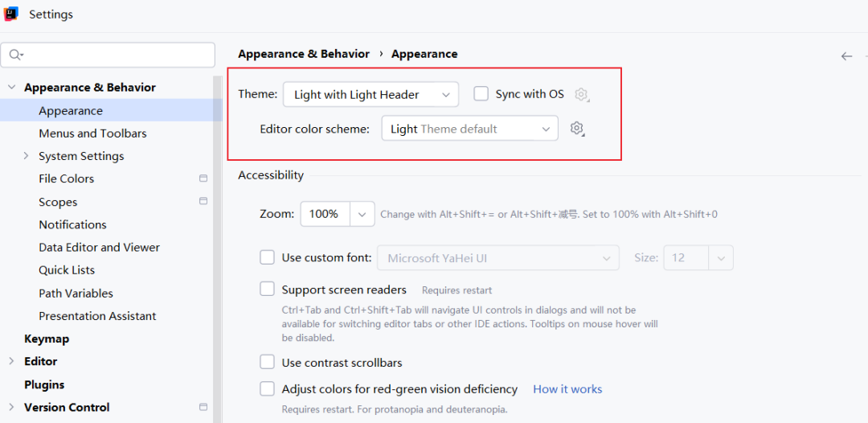This screenshot has height=423, width=868.
Task: Click the gear icon beside Sync with OS
Action: (x=582, y=95)
